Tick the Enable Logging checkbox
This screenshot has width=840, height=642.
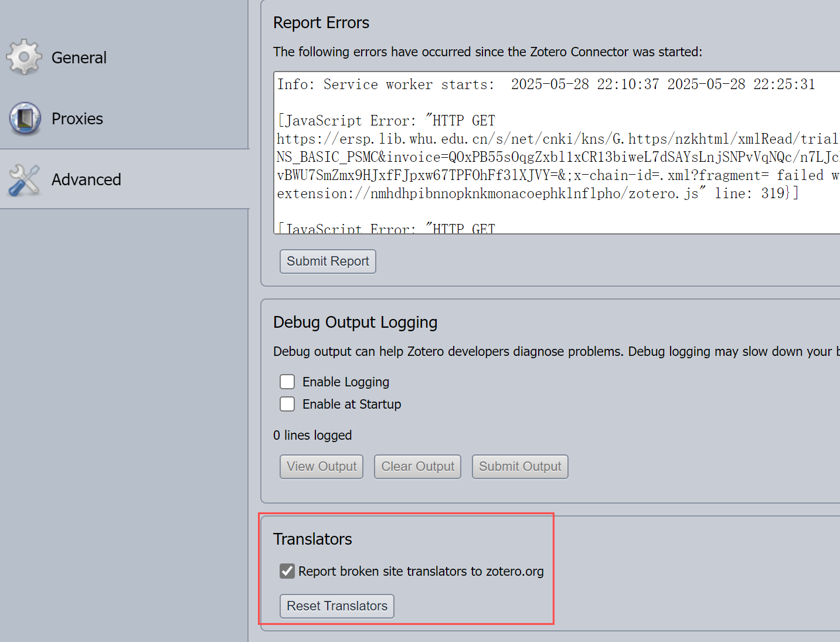coord(287,382)
